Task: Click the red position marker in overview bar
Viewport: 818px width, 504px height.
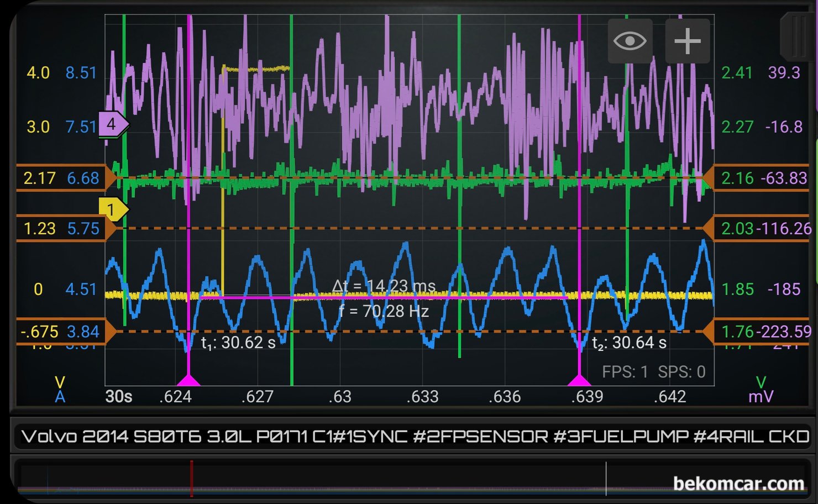Action: point(191,479)
